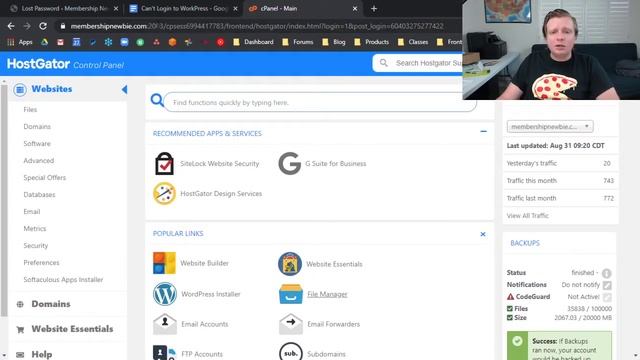Toggle the CodeGuard Not Active checkbox

[x=607, y=297]
